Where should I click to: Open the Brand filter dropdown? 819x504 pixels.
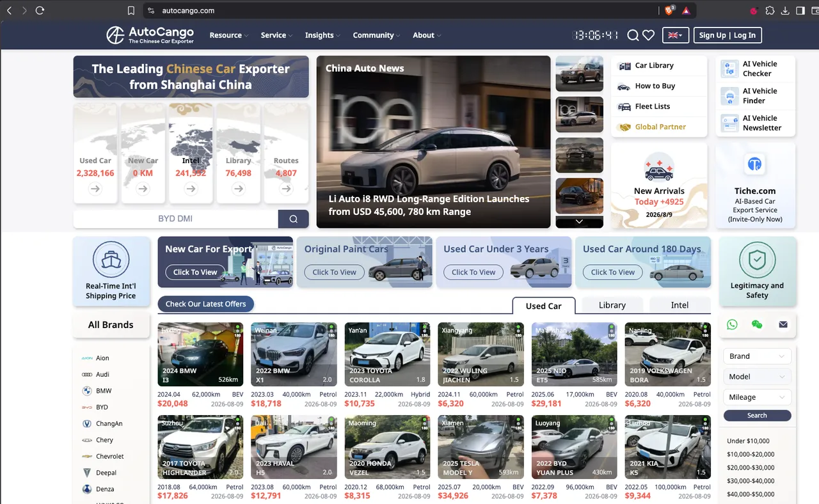(x=757, y=356)
